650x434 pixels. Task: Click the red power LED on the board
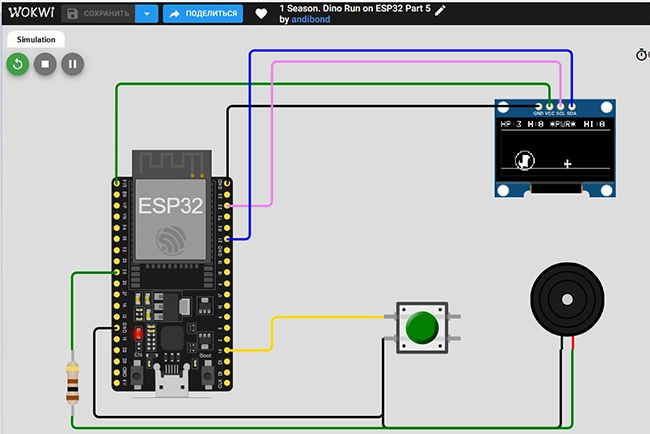[x=138, y=334]
